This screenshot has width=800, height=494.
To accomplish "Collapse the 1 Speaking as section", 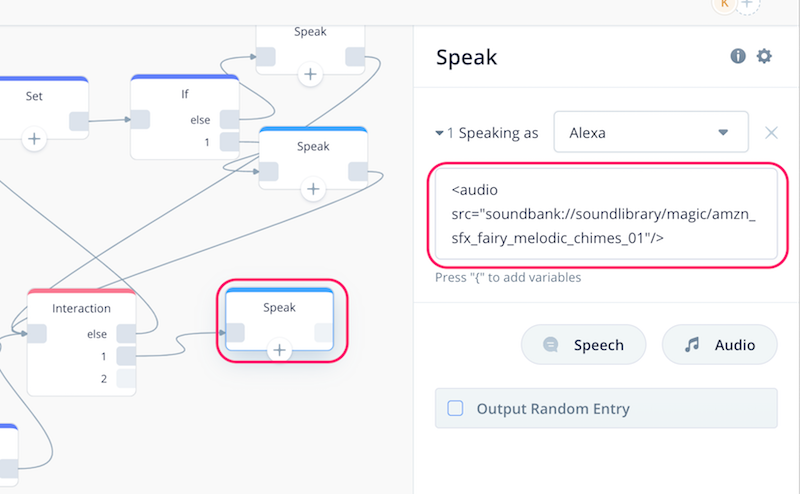I will [439, 133].
